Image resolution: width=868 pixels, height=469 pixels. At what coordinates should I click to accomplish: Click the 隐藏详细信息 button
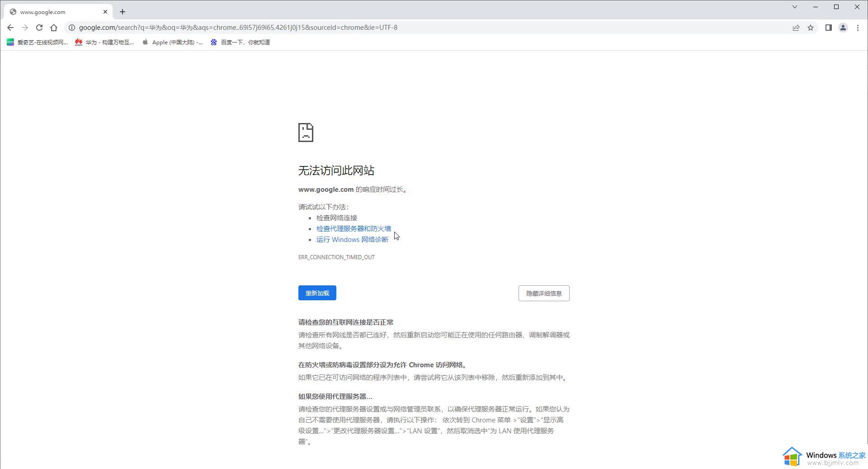tap(544, 294)
